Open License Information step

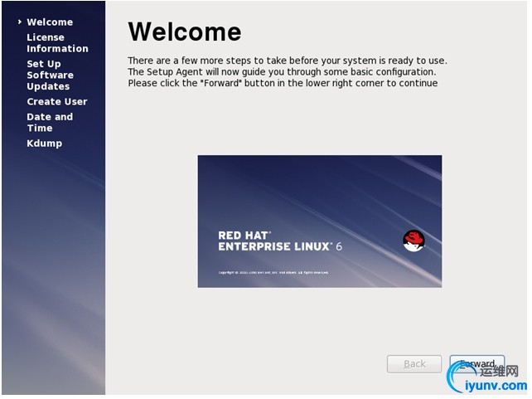coord(57,43)
